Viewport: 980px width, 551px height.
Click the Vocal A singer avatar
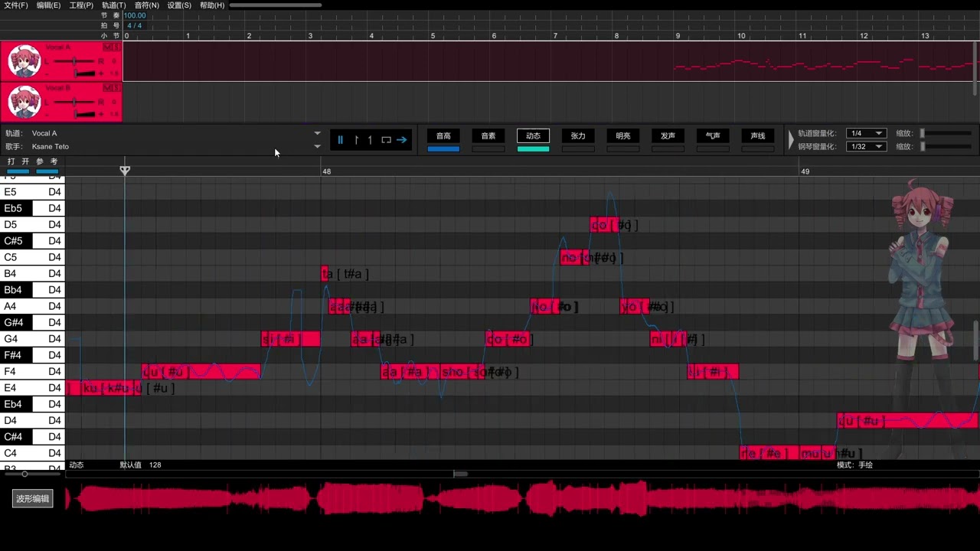tap(24, 61)
